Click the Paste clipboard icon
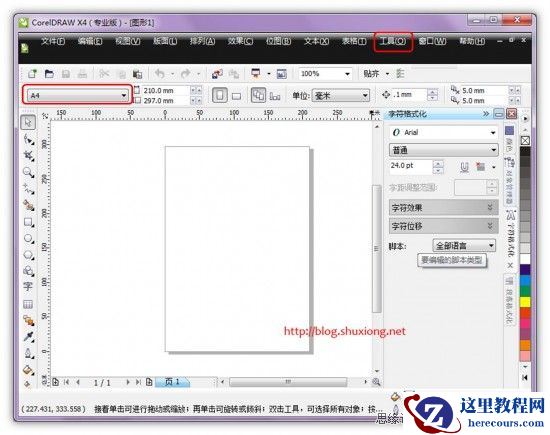The width and height of the screenshot is (550, 435). coord(138,74)
